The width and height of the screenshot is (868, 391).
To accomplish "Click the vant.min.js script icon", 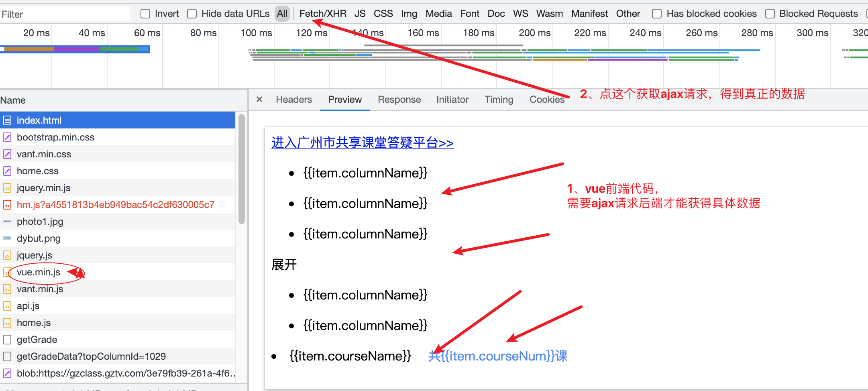I will (x=7, y=289).
